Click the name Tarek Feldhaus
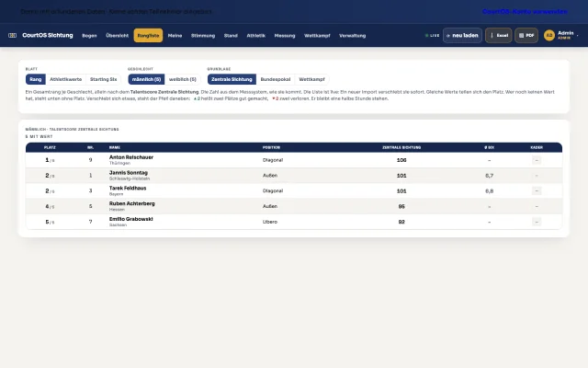 point(128,188)
